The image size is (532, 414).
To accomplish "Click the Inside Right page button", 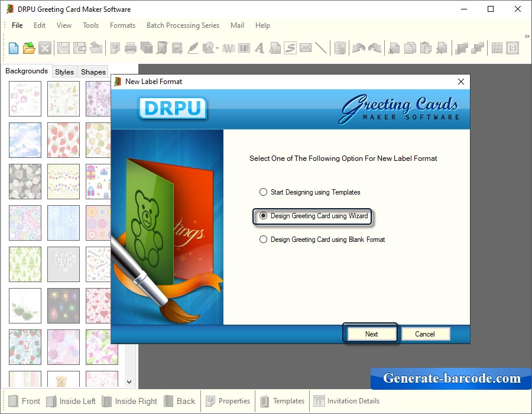I will 129,401.
